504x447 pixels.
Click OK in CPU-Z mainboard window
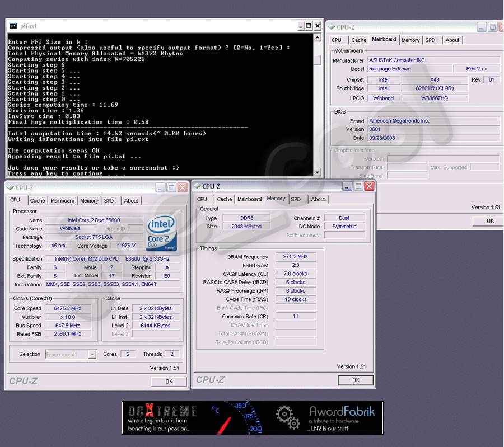click(x=488, y=221)
